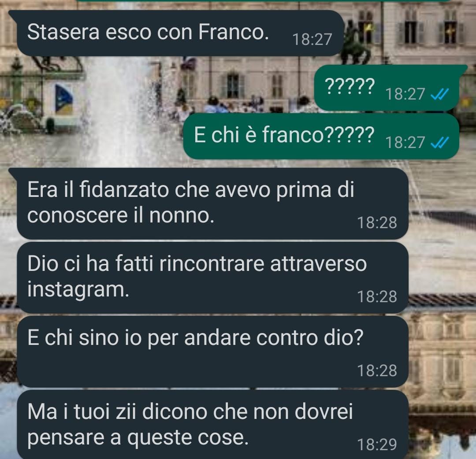Select the green "?????" sent message bubble
Viewport: 476px width, 459px height.
click(390, 88)
